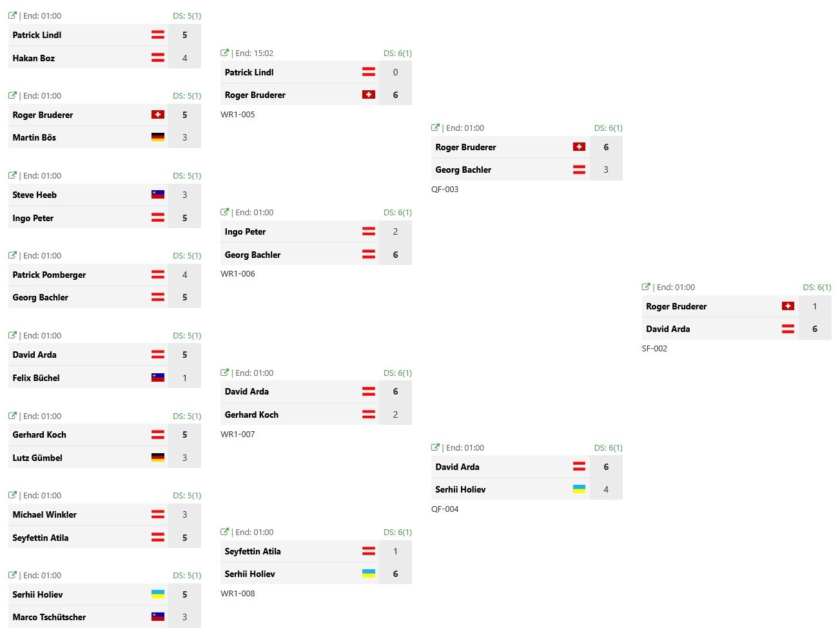The image size is (840, 635).
Task: Select Gerhard Koch in match WR1-007
Action: click(x=251, y=415)
